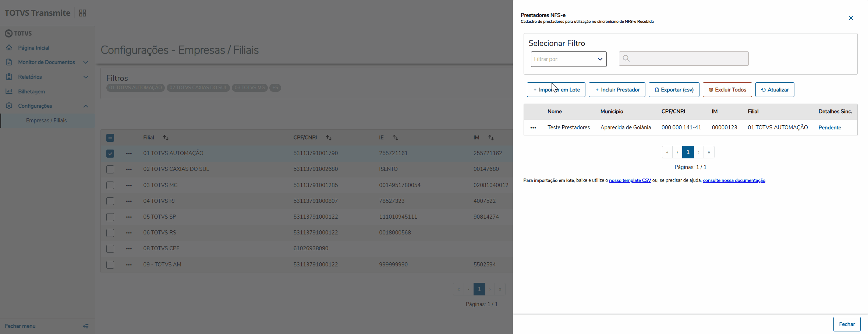Open actions dots for 08 TOTVS CPF
This screenshot has height=334, width=868.
[x=129, y=249]
